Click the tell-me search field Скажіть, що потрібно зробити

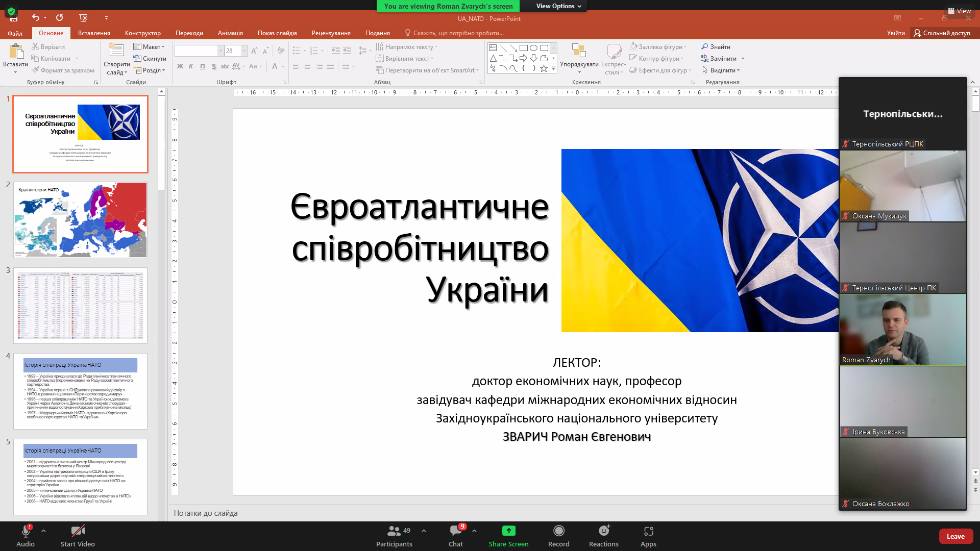click(454, 33)
